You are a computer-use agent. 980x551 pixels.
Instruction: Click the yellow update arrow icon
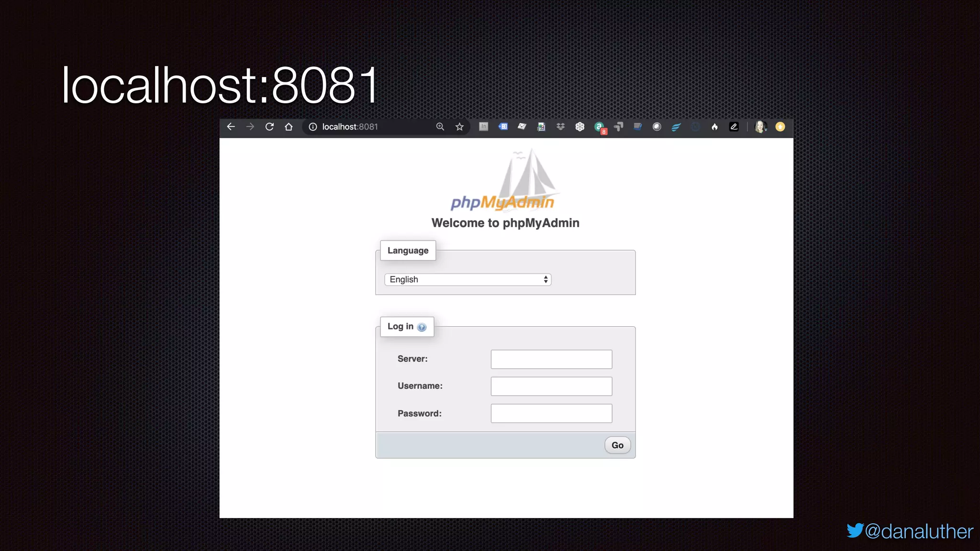pos(780,127)
